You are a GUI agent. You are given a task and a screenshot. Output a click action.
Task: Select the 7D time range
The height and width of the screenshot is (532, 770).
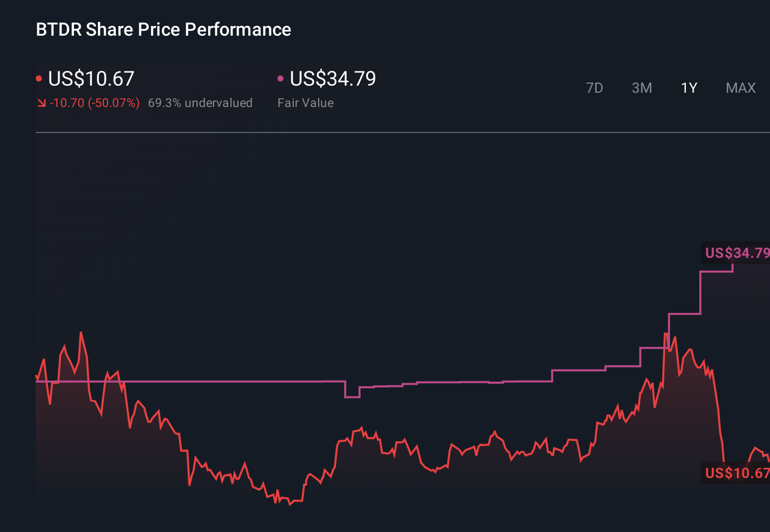(595, 88)
